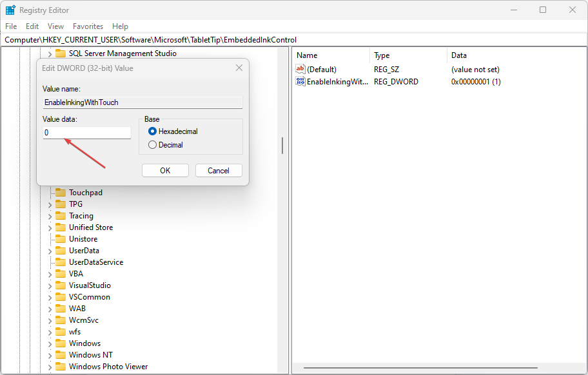Click the Windows Photo Viewer folder icon

tap(61, 367)
